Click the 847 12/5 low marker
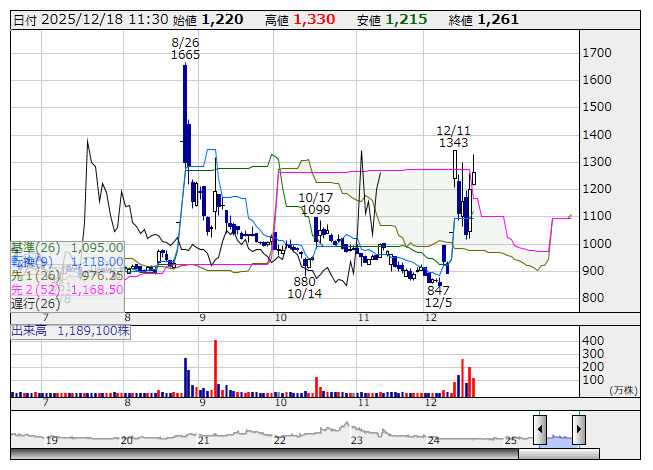 click(438, 296)
